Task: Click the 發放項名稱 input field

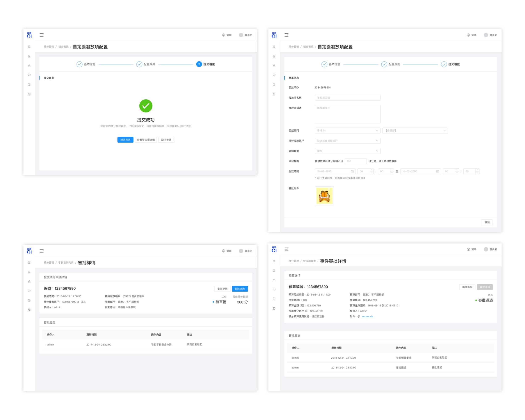Action: coord(348,98)
